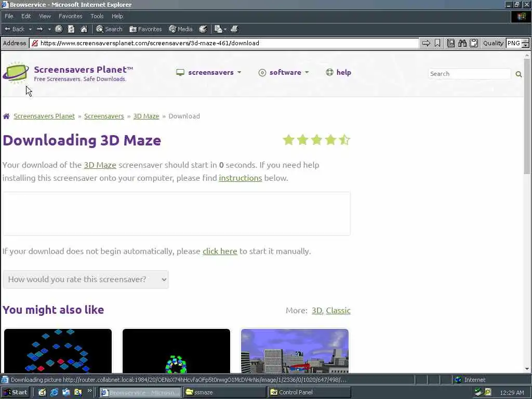
Task: Click the vertical scrollbar down arrow
Action: 527,369
